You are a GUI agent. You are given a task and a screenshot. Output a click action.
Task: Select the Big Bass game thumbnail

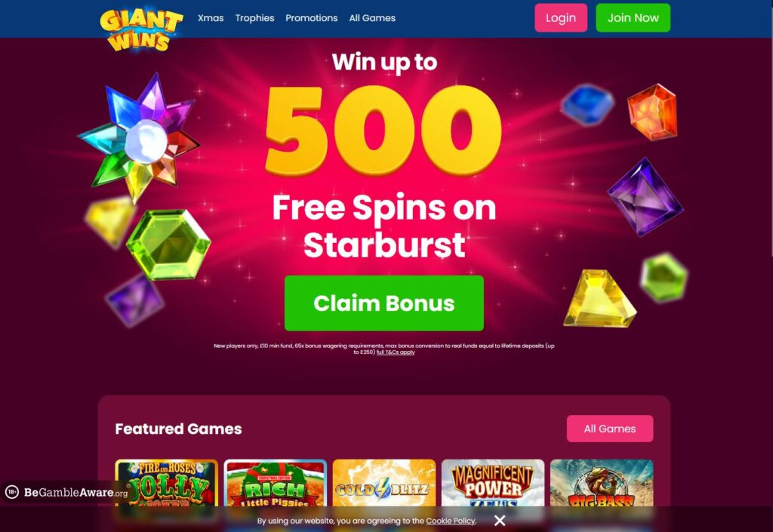[x=602, y=483]
